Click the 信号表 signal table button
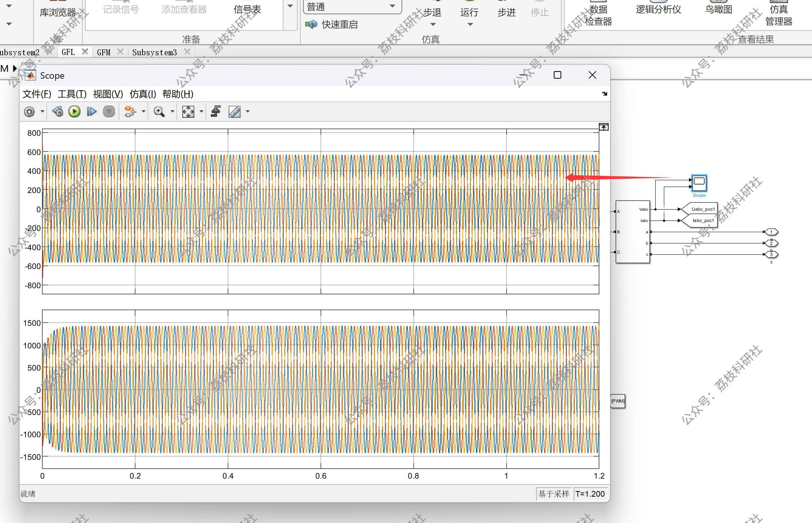This screenshot has height=523, width=812. (x=247, y=8)
